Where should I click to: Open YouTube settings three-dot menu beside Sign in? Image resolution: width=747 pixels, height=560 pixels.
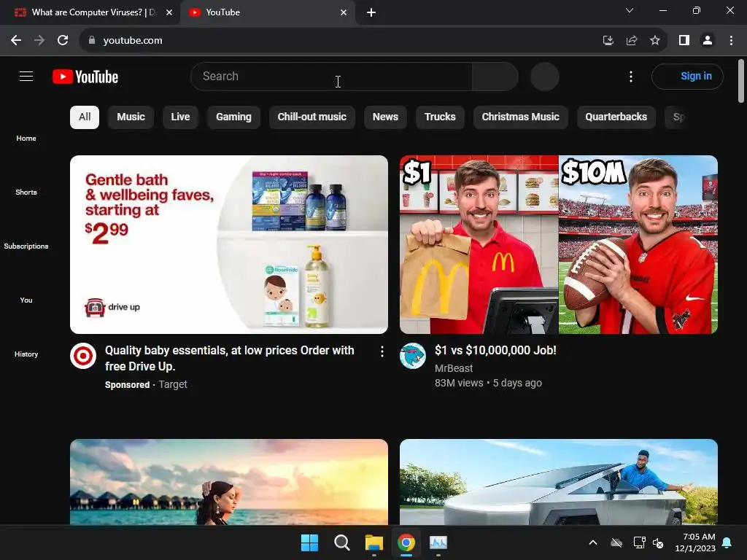click(631, 76)
